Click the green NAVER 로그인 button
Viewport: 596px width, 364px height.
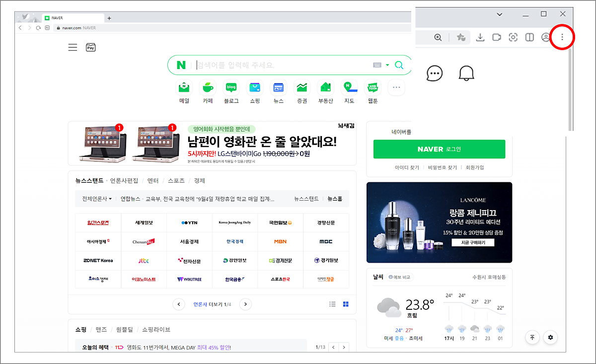(439, 149)
